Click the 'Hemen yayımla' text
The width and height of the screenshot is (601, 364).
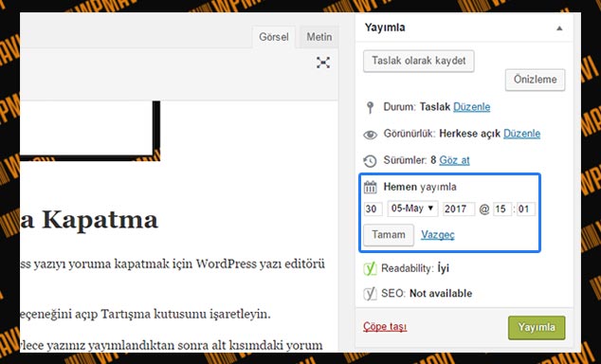(420, 187)
